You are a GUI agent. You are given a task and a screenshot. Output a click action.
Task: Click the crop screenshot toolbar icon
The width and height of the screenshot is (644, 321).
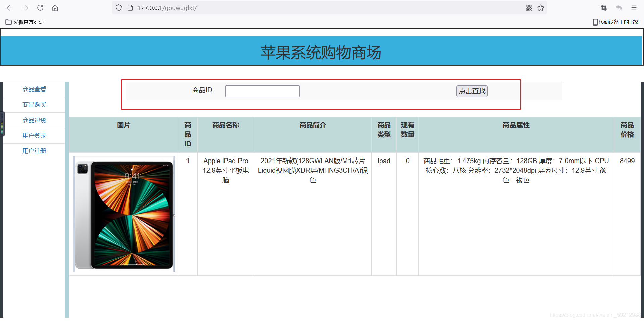coord(604,8)
